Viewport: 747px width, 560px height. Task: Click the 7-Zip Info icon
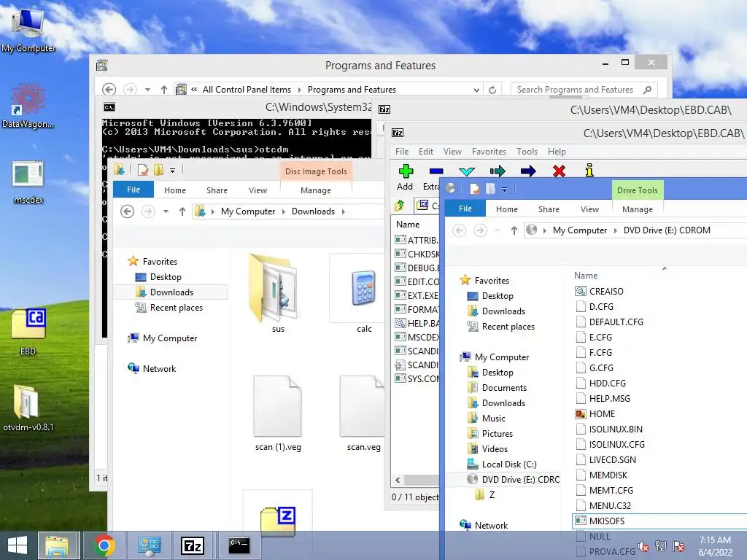coord(589,170)
